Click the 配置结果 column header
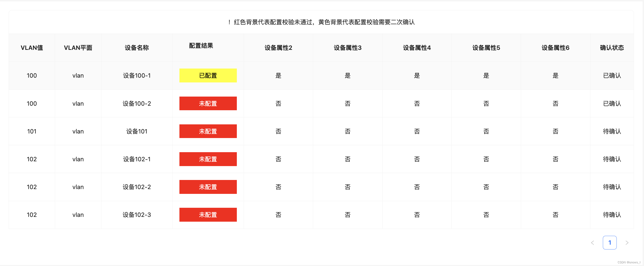The width and height of the screenshot is (644, 266). [x=201, y=46]
